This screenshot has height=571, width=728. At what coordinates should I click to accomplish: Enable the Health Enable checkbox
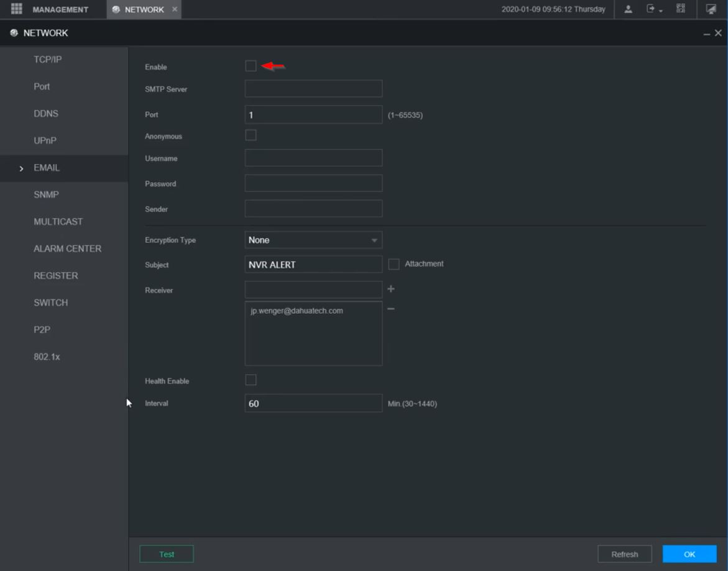coord(251,380)
